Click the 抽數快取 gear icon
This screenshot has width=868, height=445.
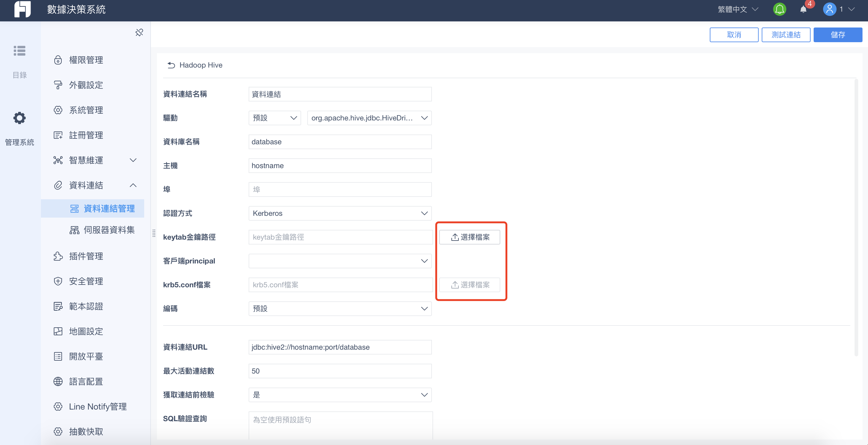click(58, 432)
